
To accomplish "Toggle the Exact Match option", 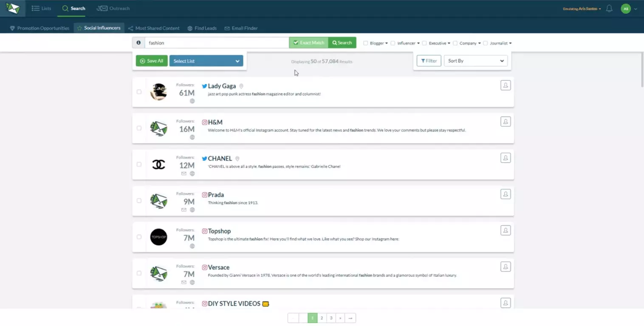I will coord(309,43).
